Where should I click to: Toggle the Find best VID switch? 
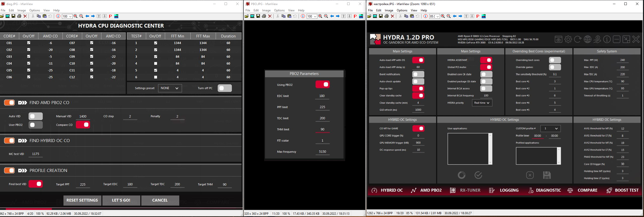(x=36, y=184)
